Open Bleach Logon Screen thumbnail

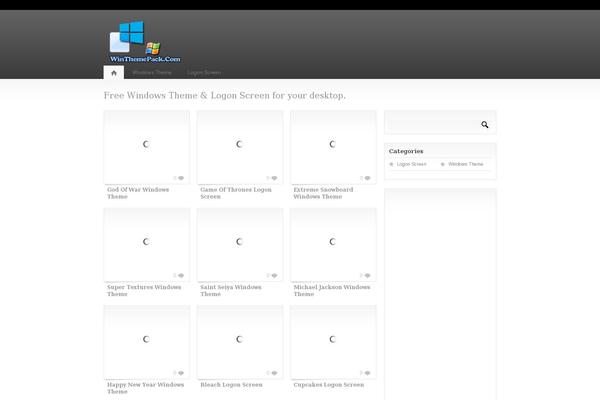tap(240, 342)
